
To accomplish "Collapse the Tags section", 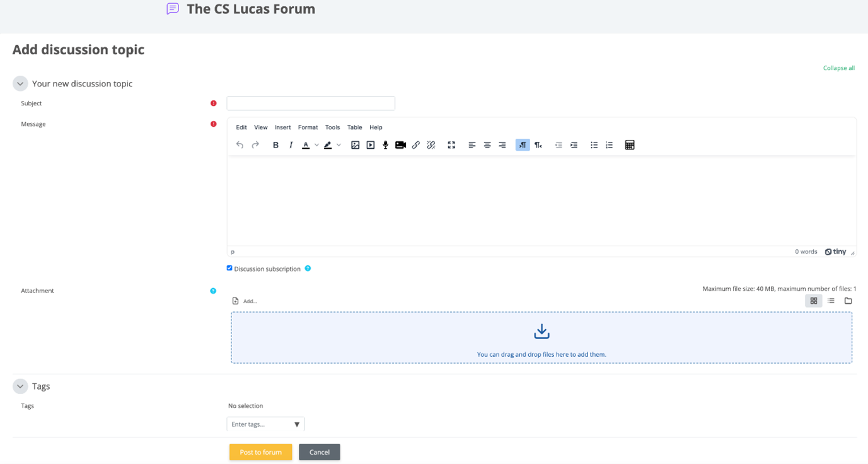I will coord(20,386).
